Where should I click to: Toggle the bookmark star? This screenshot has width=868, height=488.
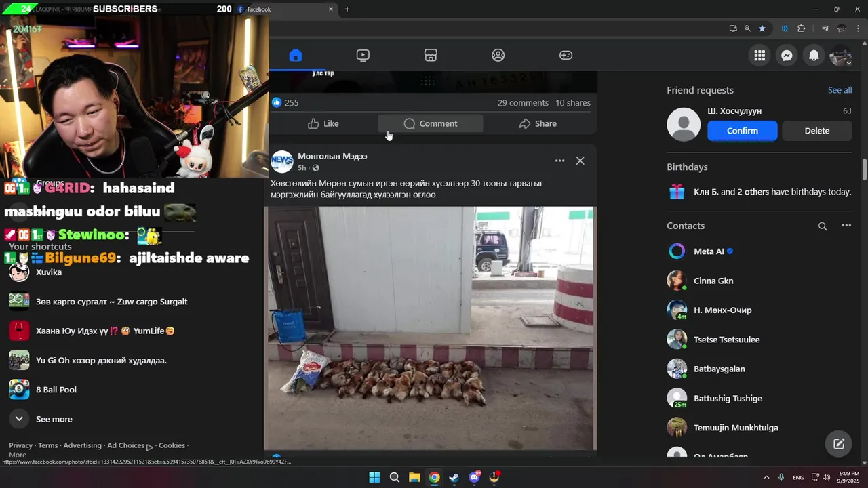(762, 28)
